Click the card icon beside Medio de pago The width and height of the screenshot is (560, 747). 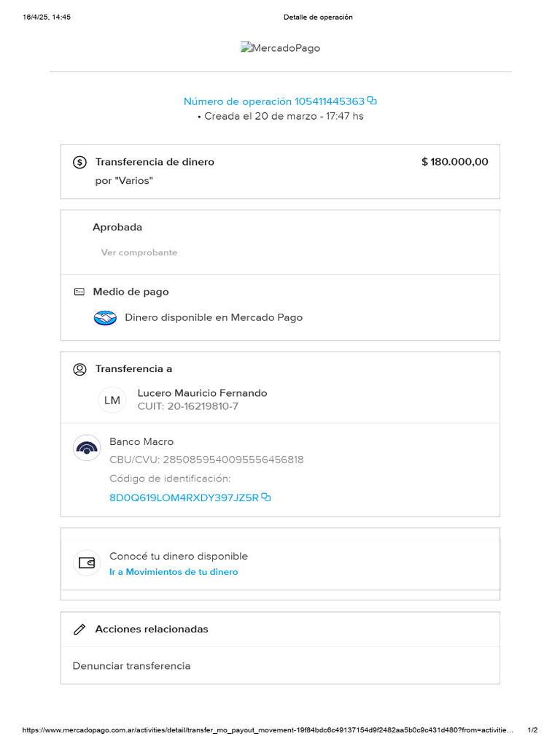point(79,292)
